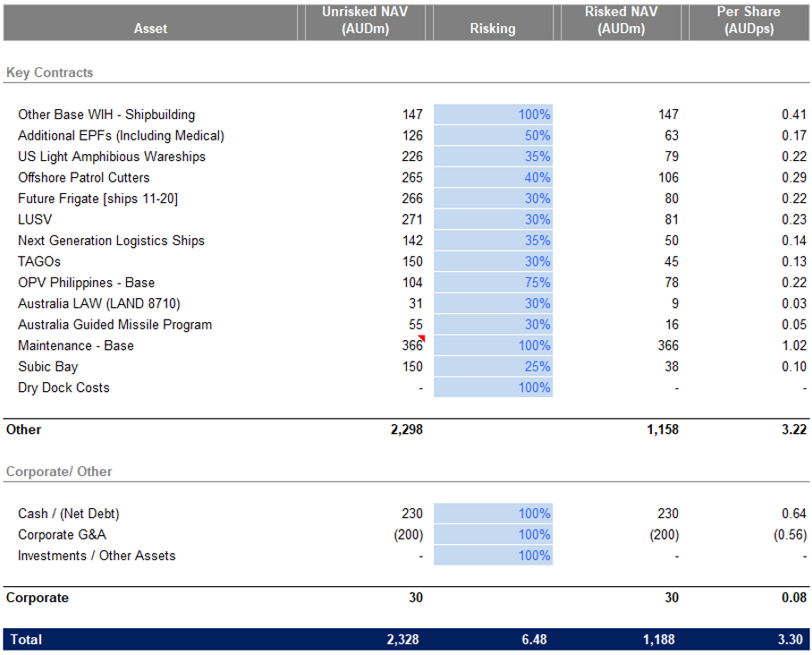Select Subic Bay's 25% risking input cell
The width and height of the screenshot is (812, 655).
[493, 367]
